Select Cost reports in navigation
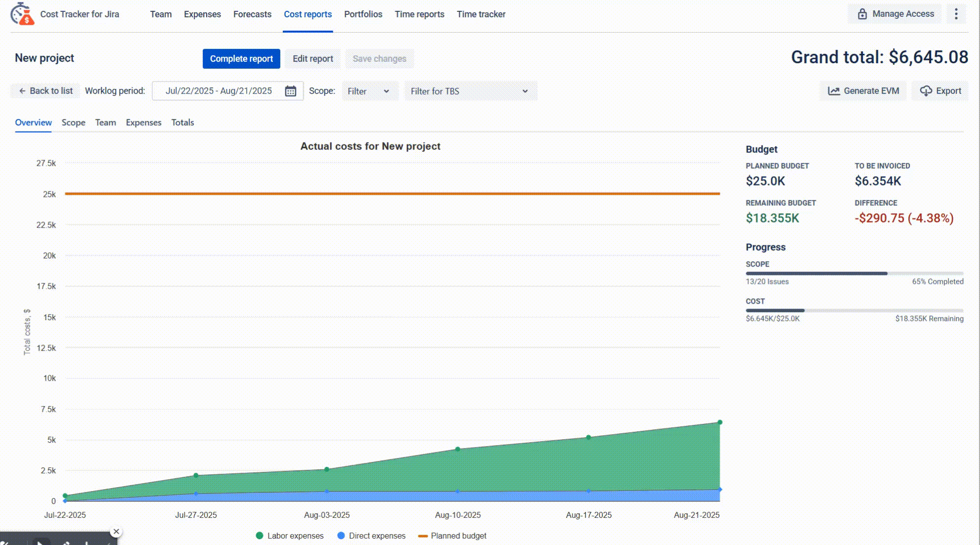This screenshot has height=545, width=980. [x=308, y=14]
